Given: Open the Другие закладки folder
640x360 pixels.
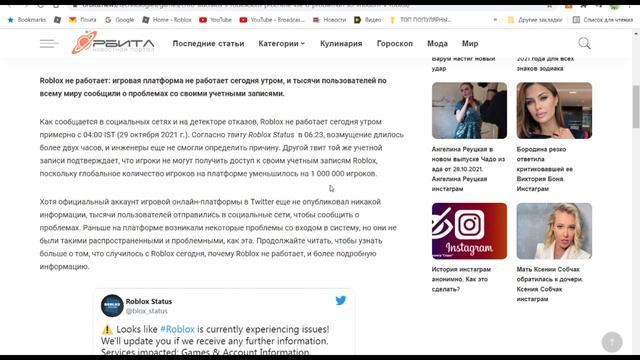Looking at the screenshot, I should 535,20.
